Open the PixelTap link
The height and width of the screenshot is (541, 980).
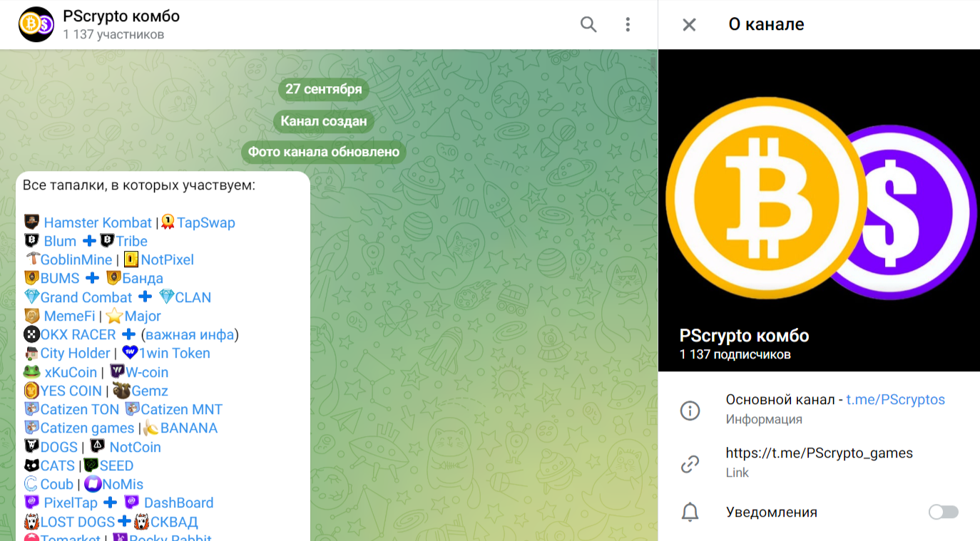click(70, 503)
